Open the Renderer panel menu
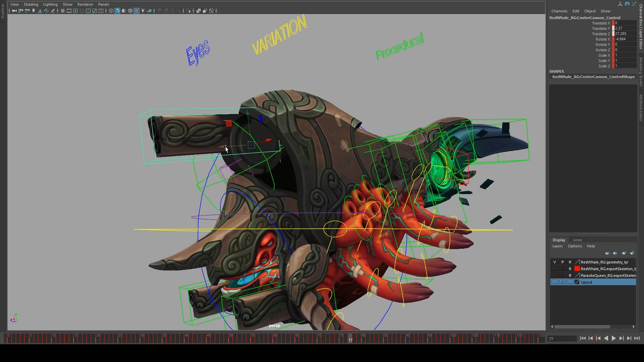Screen dimensions: 644x362 pyautogui.click(x=85, y=4)
